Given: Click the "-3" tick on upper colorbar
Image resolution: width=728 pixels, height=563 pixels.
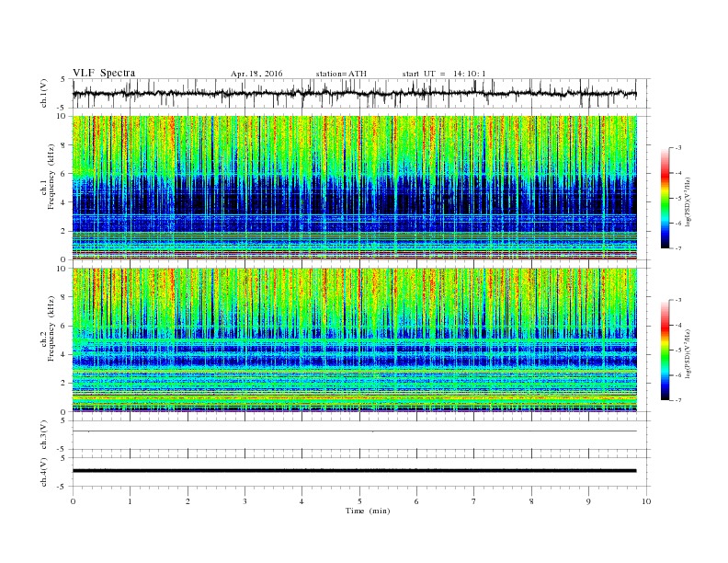Looking at the screenshot, I should point(678,148).
